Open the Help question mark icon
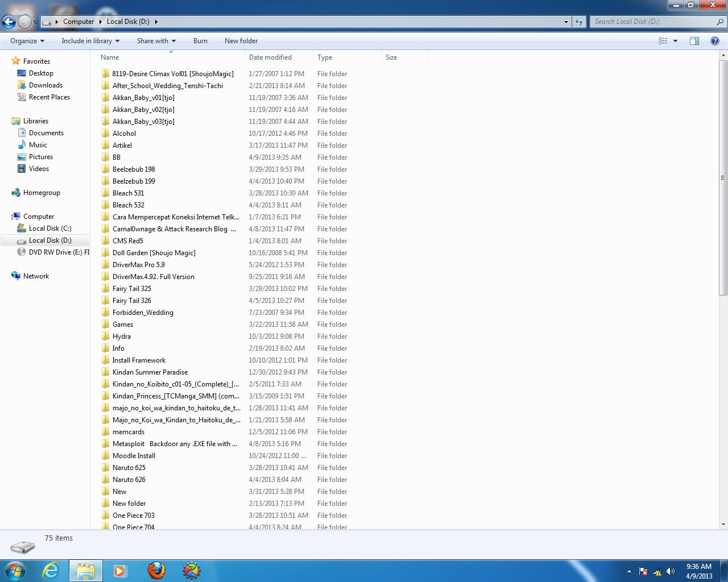Viewport: 728px width, 582px height. point(715,41)
